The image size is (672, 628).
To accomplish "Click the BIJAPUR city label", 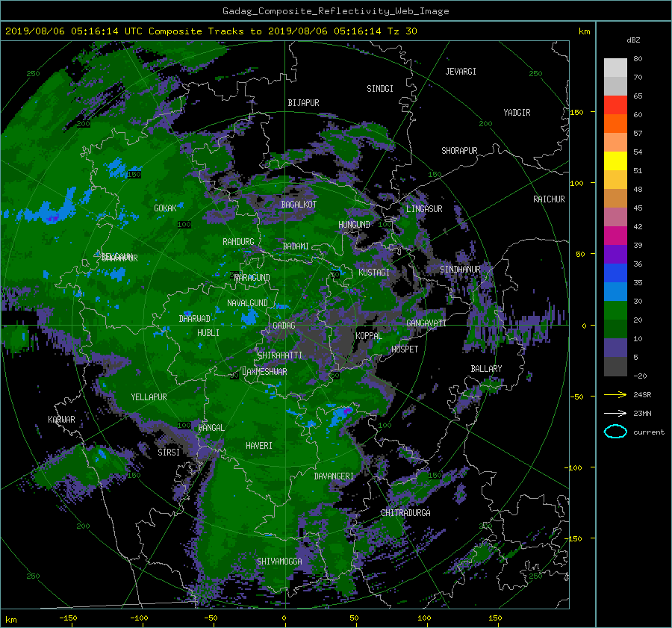I will (303, 103).
